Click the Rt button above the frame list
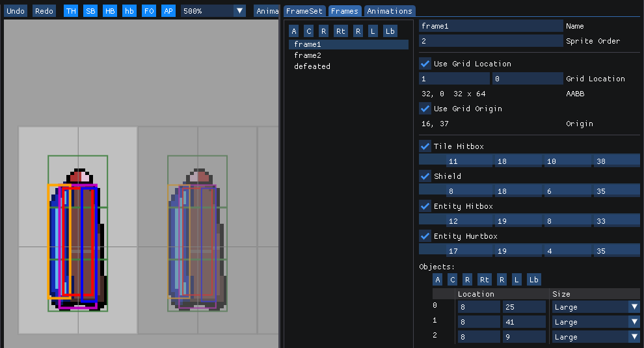 point(340,31)
